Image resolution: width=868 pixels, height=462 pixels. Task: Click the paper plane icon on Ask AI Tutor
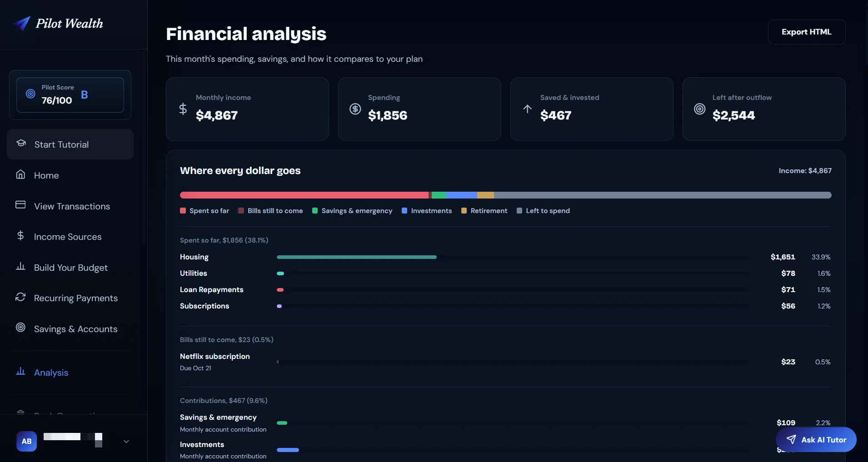[791, 439]
